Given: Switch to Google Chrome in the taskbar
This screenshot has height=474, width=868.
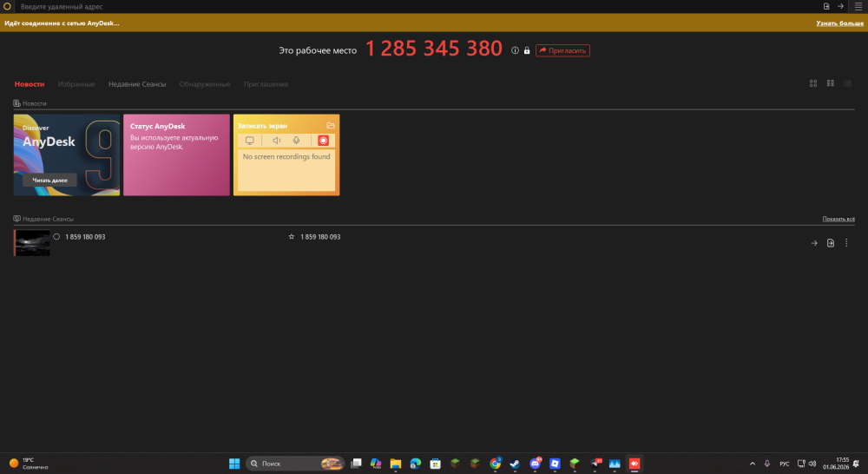Looking at the screenshot, I should pos(496,464).
